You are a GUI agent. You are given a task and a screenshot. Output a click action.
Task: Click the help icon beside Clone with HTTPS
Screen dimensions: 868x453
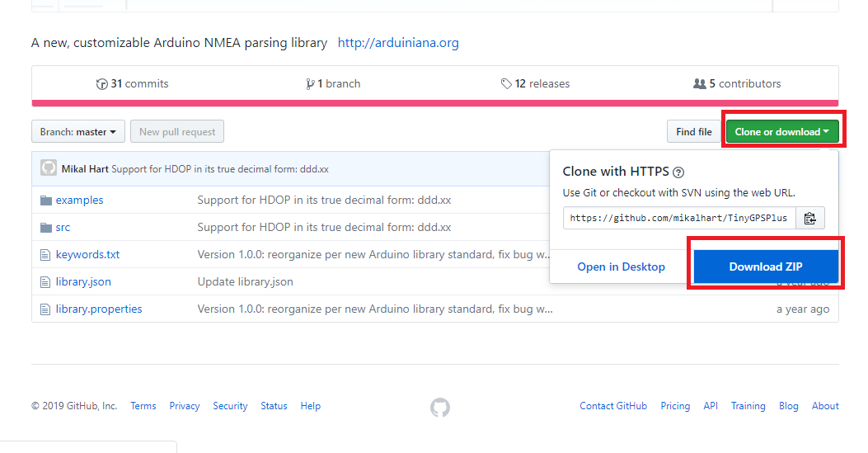pyautogui.click(x=678, y=172)
